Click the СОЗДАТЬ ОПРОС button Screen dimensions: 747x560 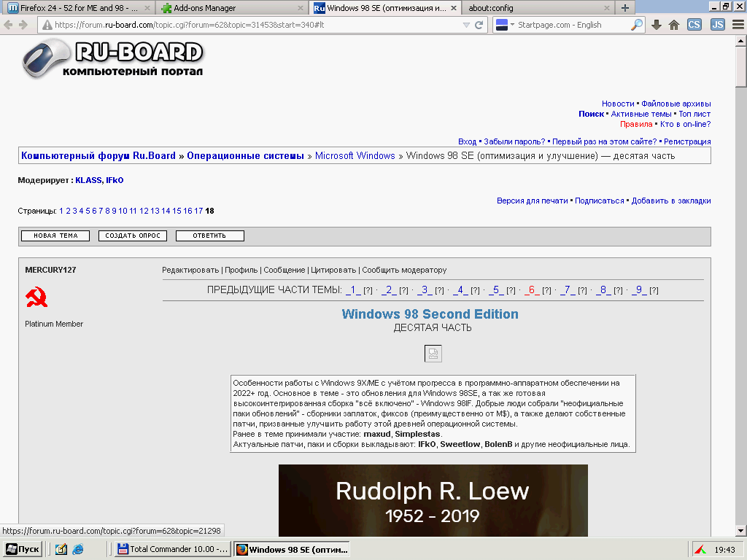[x=133, y=236]
